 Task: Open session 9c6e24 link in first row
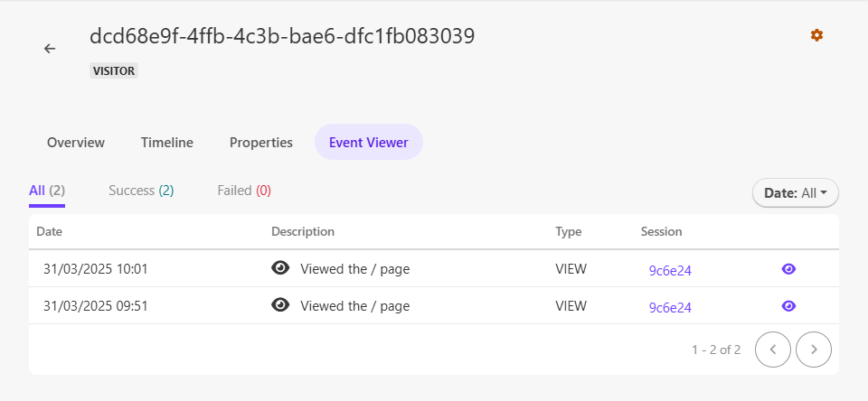pyautogui.click(x=670, y=270)
